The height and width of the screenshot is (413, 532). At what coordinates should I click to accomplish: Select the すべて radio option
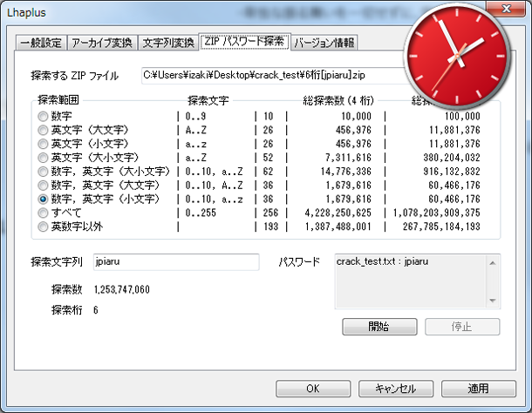coord(43,213)
